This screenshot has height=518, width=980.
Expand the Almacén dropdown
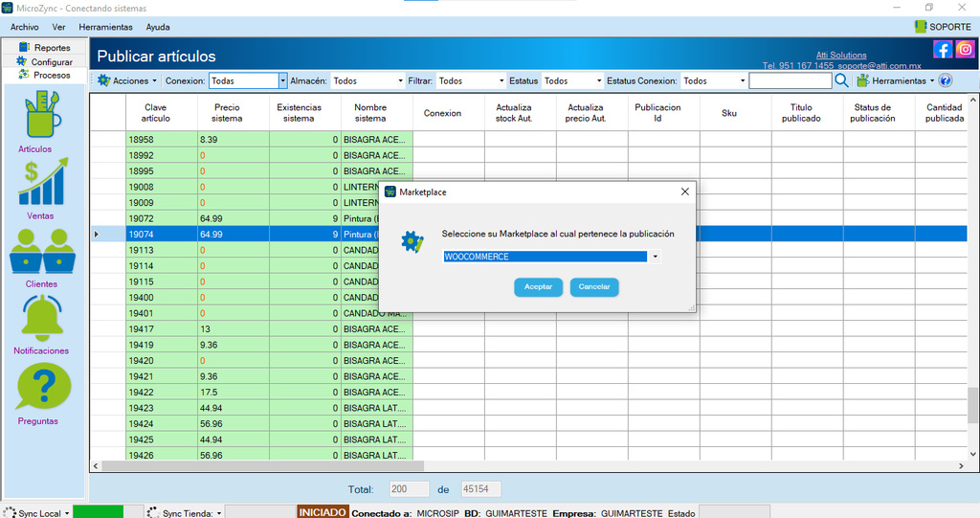[400, 80]
